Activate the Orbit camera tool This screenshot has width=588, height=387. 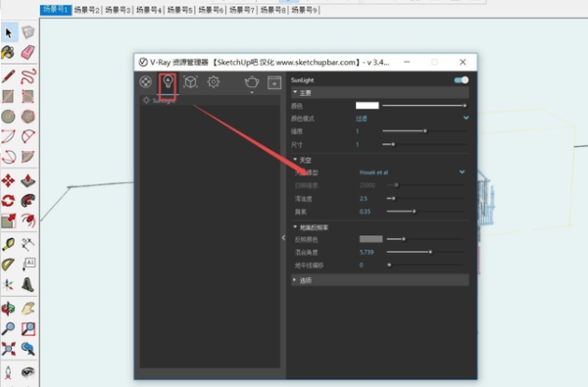click(8, 309)
